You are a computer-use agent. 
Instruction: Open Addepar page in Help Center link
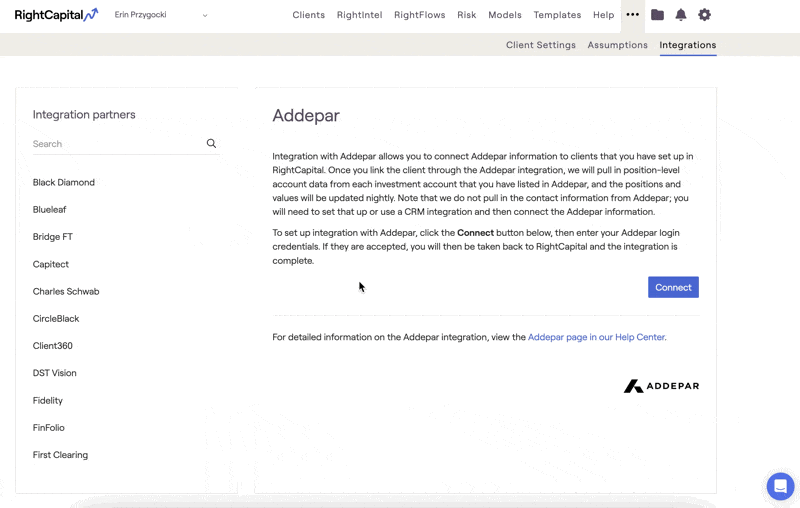coord(596,337)
